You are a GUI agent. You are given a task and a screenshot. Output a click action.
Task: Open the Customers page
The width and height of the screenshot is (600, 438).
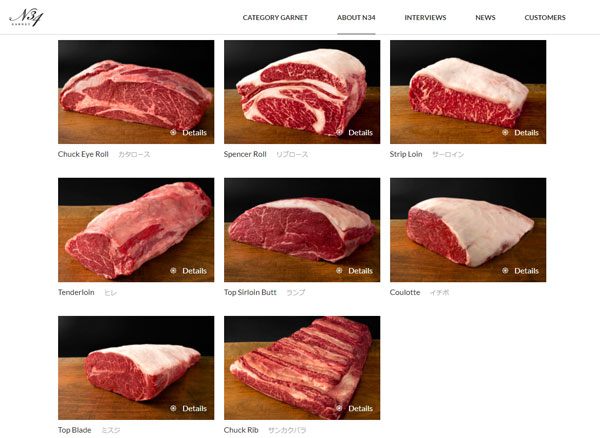point(545,18)
